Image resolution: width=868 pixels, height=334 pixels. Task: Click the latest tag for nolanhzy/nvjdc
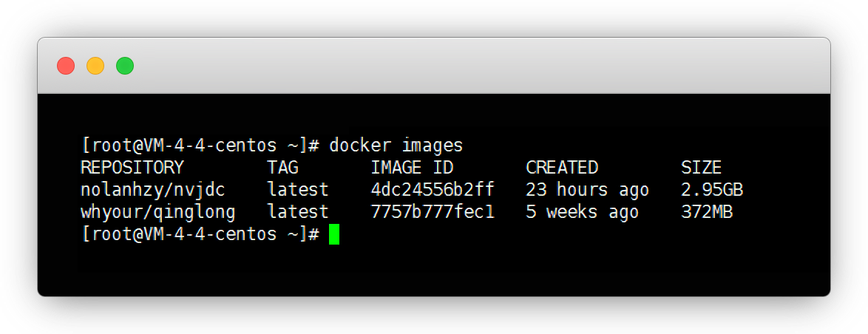pos(298,190)
